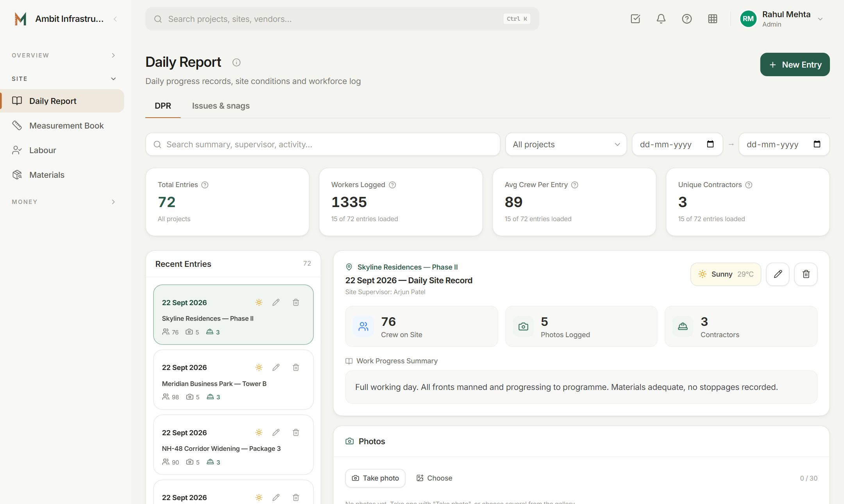Image resolution: width=844 pixels, height=504 pixels.
Task: Open the All projects dropdown
Action: pyautogui.click(x=566, y=145)
